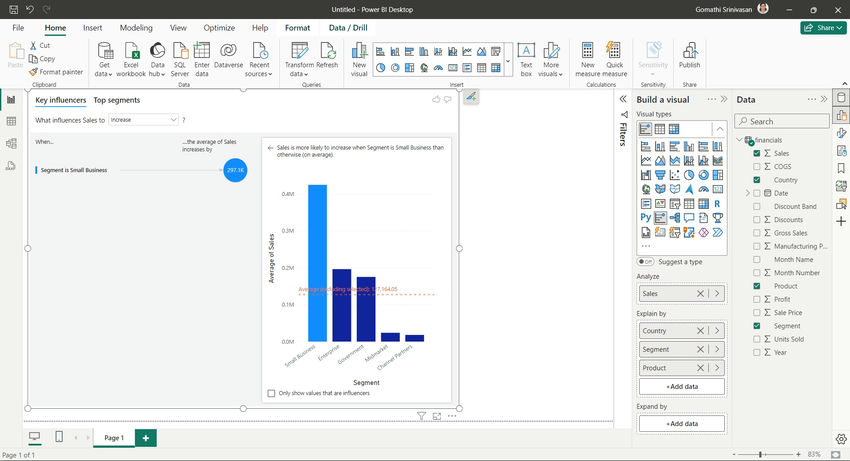Enable the Profit field checkbox
The width and height of the screenshot is (850, 461).
[x=757, y=299]
